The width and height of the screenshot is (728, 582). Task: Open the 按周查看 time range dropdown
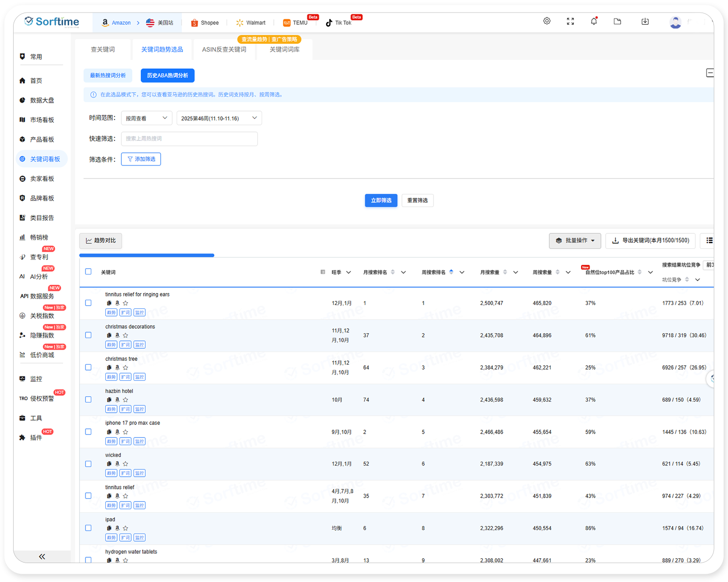[x=147, y=118]
